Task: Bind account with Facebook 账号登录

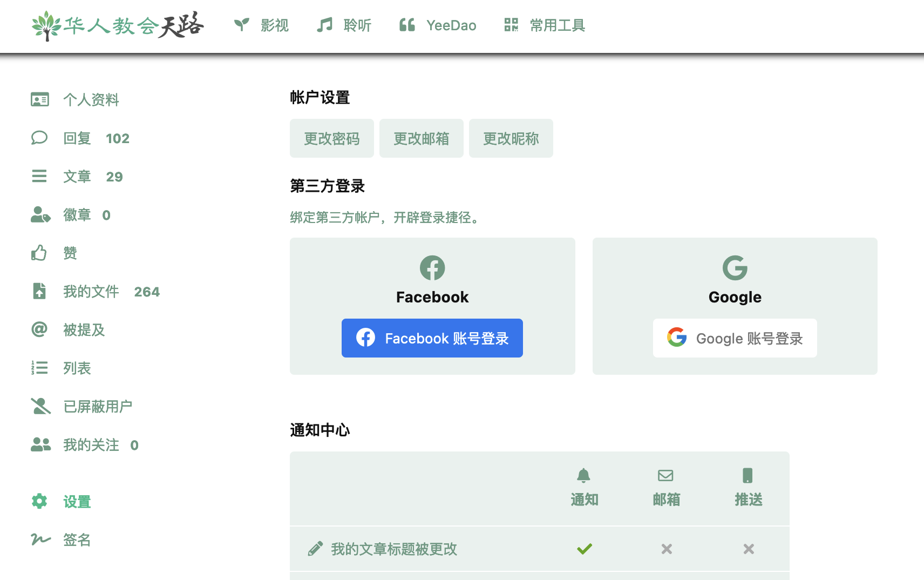Action: pyautogui.click(x=432, y=338)
